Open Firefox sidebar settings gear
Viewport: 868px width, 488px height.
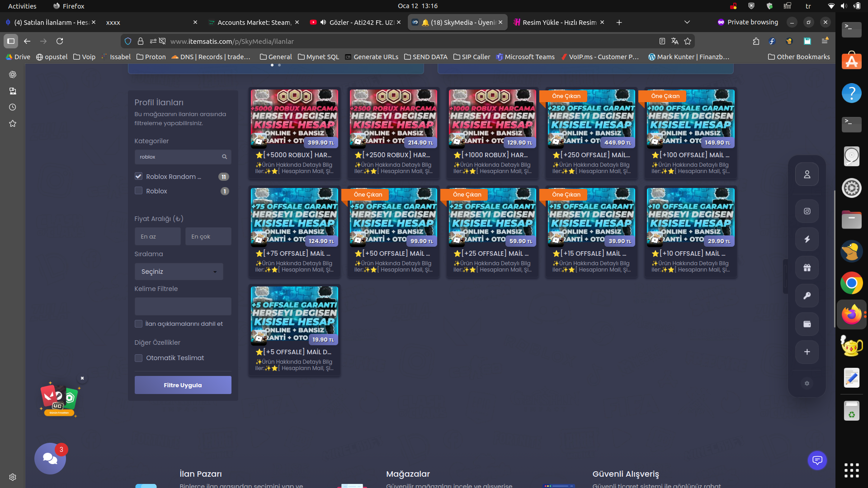(x=13, y=477)
